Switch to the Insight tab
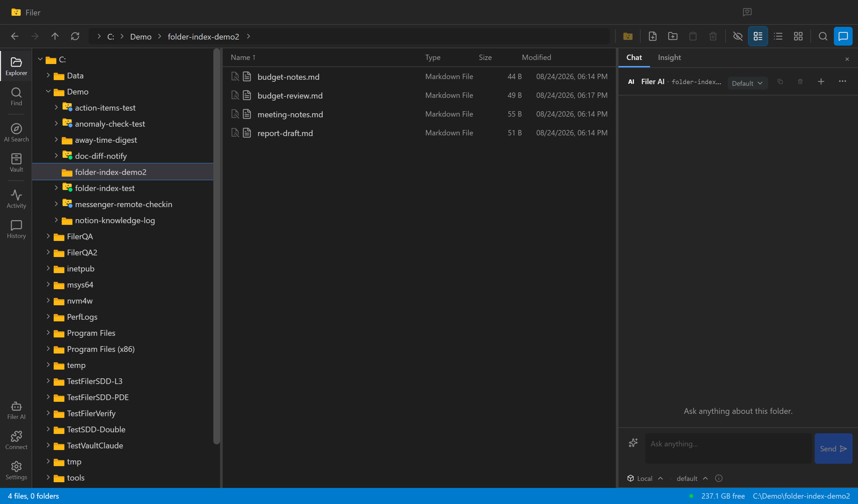The width and height of the screenshot is (858, 504). [669, 58]
